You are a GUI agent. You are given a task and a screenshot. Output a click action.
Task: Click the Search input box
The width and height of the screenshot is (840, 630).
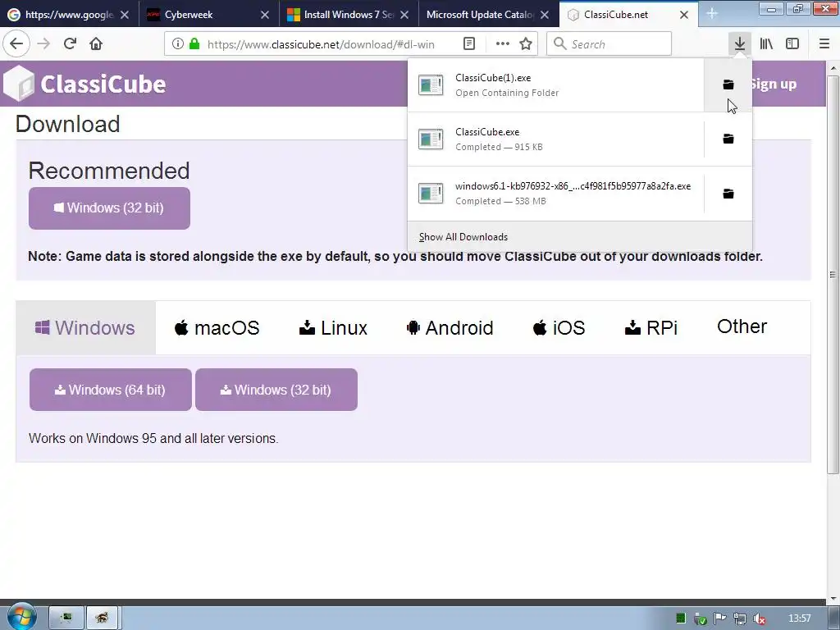pos(609,44)
